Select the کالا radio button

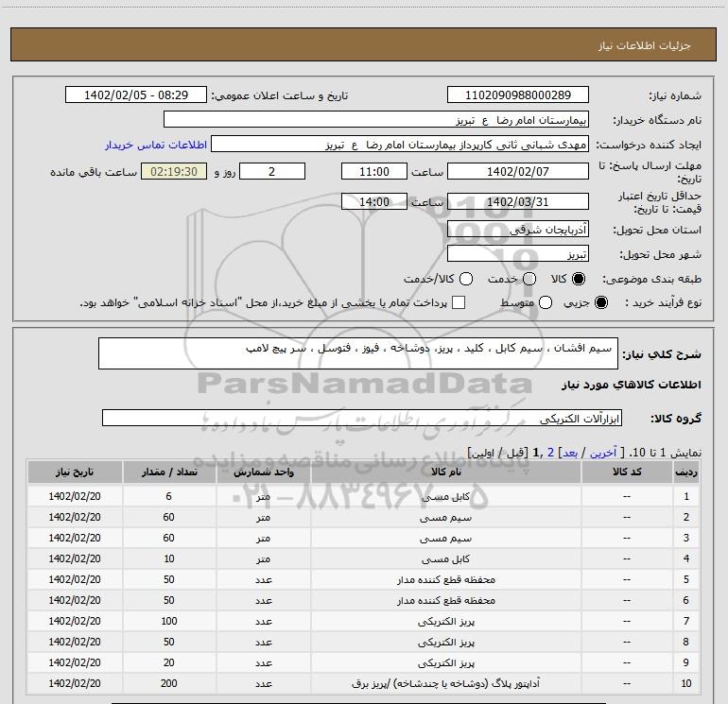[579, 279]
